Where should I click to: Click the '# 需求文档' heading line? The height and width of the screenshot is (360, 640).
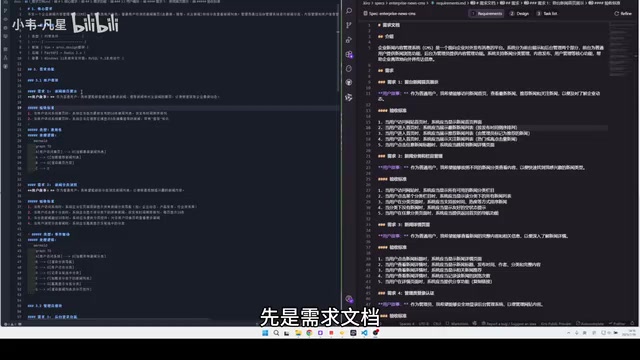389,25
